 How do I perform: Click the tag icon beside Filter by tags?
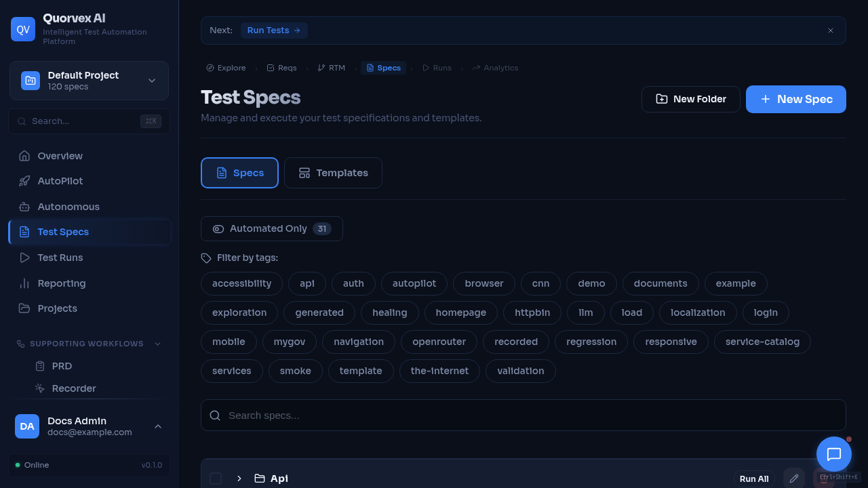pos(206,258)
